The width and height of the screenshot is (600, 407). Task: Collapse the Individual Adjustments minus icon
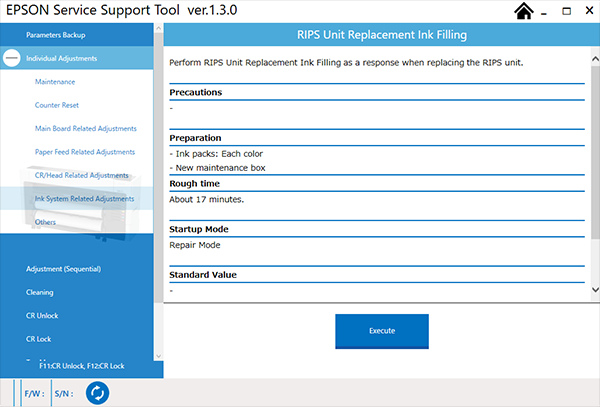tap(11, 58)
